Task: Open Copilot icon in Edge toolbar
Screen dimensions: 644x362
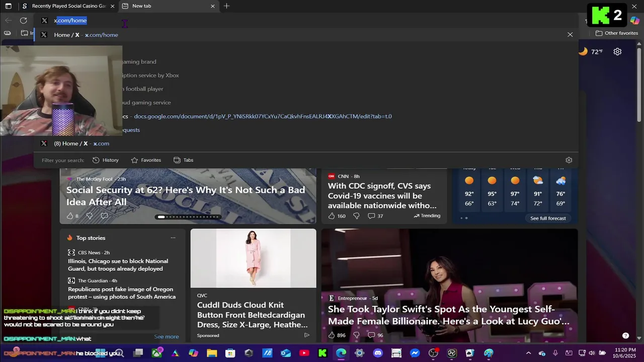Action: [634, 20]
